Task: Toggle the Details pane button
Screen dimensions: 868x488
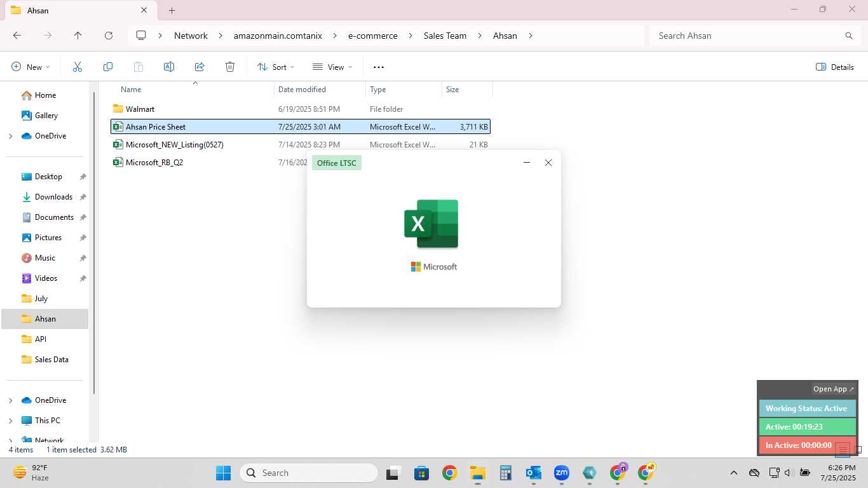Action: point(835,67)
